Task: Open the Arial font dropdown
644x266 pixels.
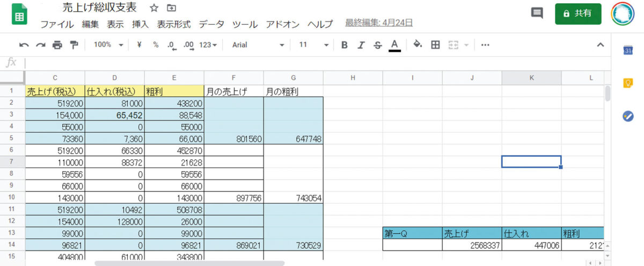Action: coord(258,45)
